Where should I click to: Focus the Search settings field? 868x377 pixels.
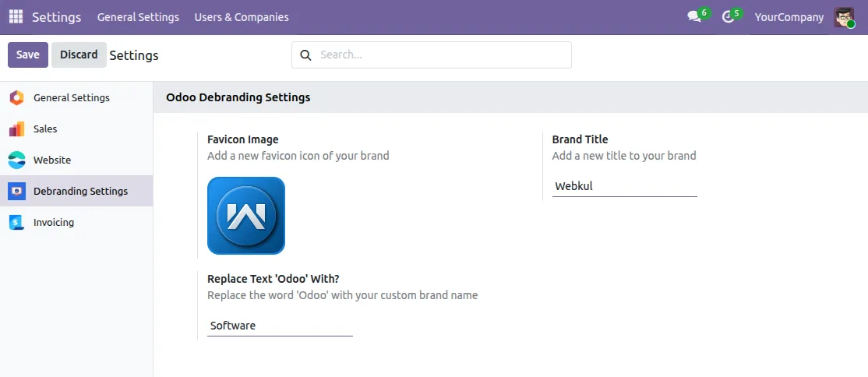tap(432, 55)
